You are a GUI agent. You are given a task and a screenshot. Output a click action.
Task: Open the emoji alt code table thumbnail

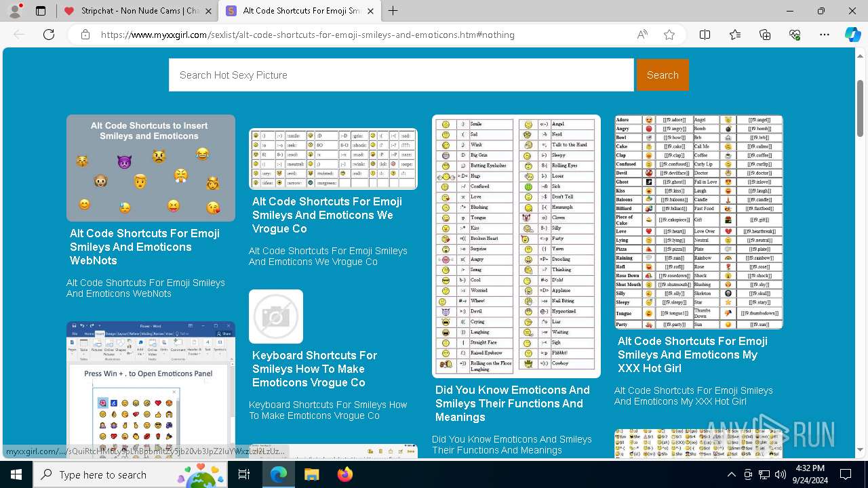[x=333, y=159]
